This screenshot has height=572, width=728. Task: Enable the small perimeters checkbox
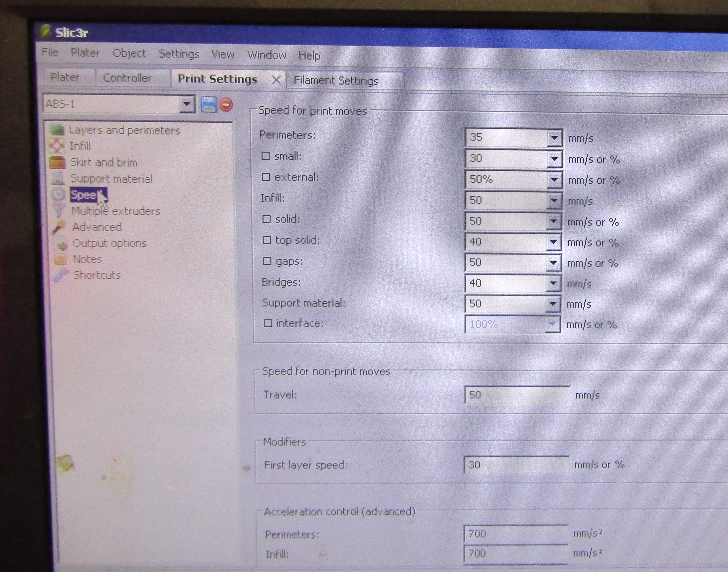coord(266,156)
